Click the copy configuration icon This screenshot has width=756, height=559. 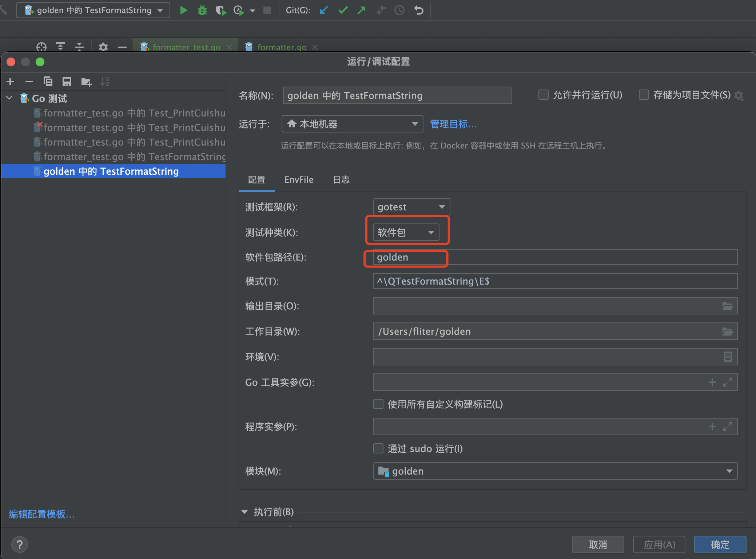48,82
